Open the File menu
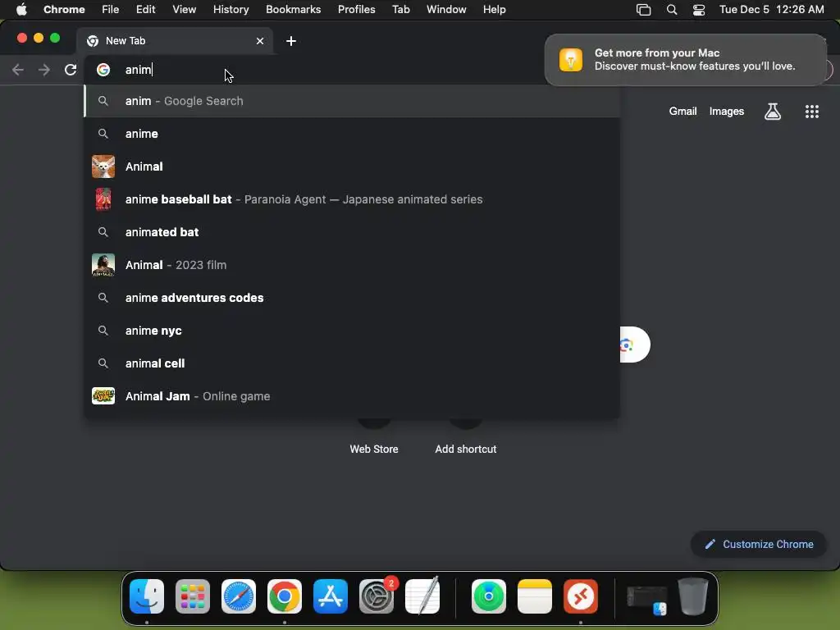The image size is (840, 630). [x=111, y=10]
